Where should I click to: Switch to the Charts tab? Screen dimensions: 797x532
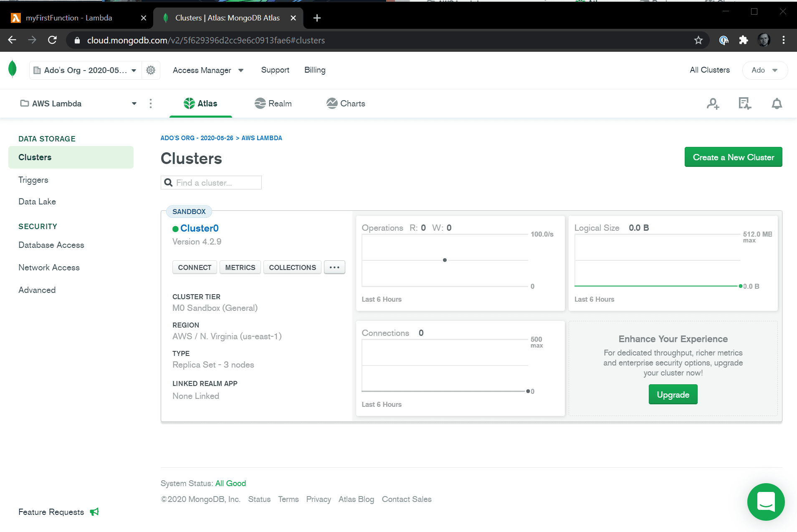coord(346,103)
